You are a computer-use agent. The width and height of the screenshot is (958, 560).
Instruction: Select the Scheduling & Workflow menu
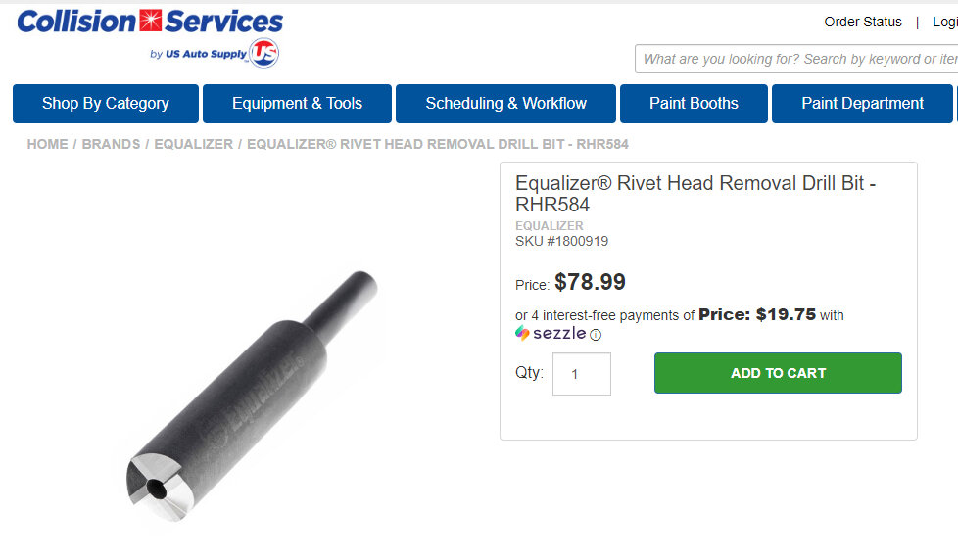click(505, 104)
